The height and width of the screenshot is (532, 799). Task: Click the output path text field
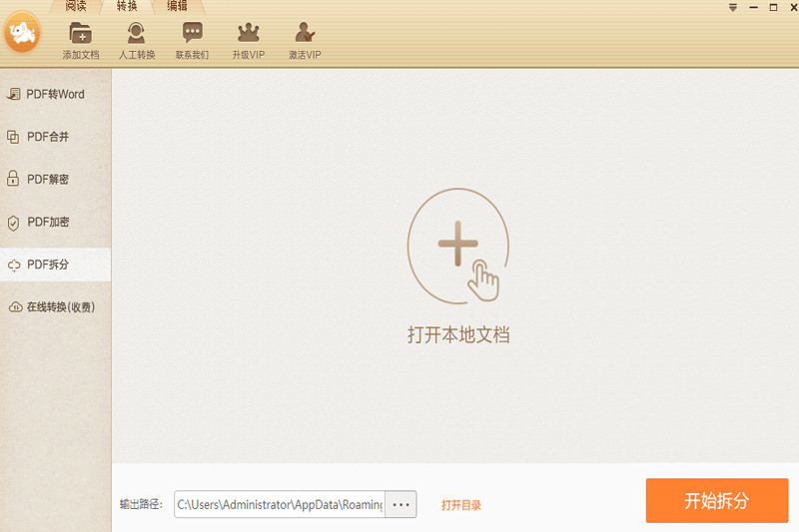point(280,505)
